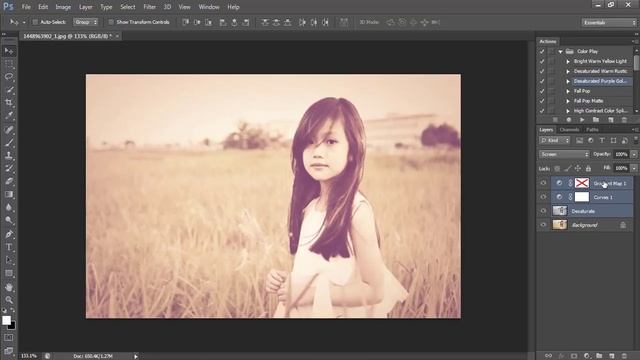Lock image pixels brush icon
The height and width of the screenshot is (360, 640).
coord(567,168)
